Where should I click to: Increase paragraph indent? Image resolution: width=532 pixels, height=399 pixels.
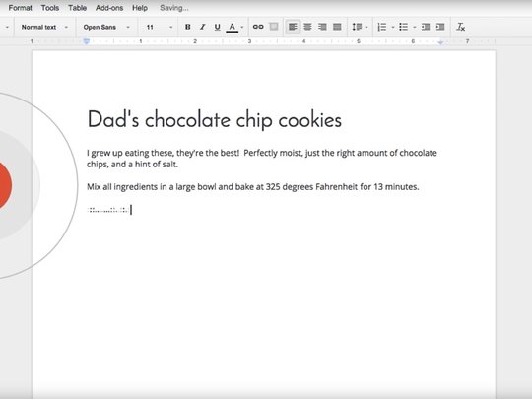[440, 27]
